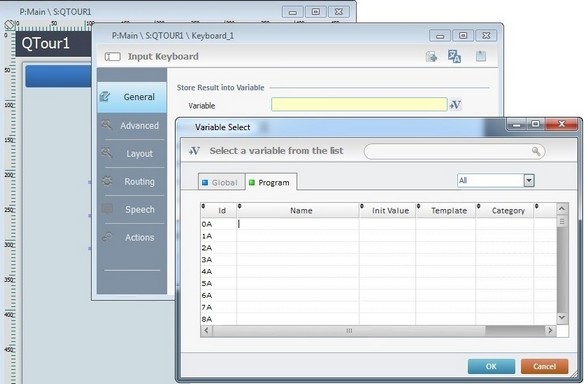Click the Template column header
This screenshot has width=584, height=384.
446,210
